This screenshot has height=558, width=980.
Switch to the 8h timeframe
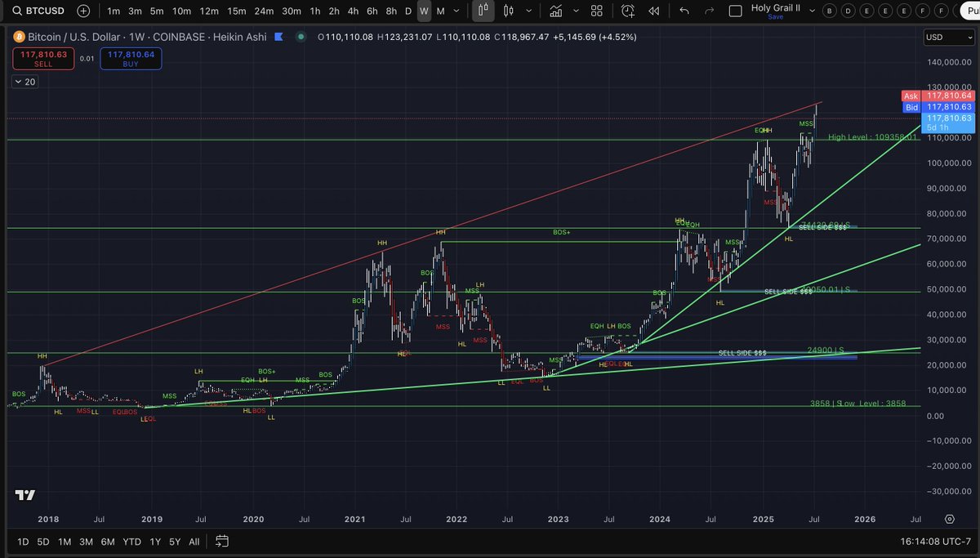(x=391, y=11)
